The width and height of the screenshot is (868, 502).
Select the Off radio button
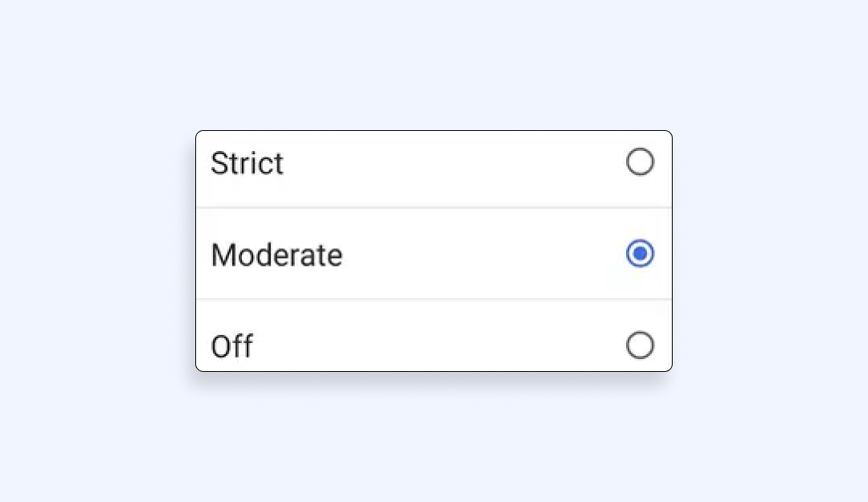pos(640,345)
